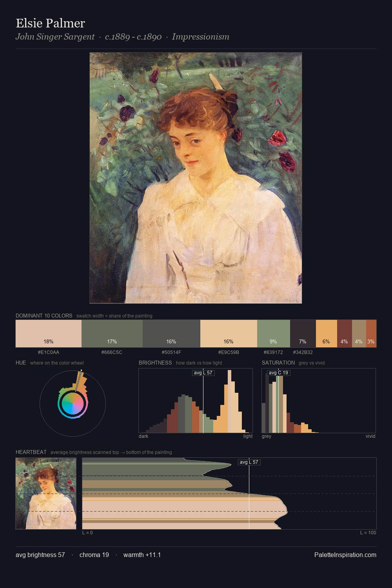Click the 'BRIGHTNESS' section heading
Viewport: 392px width, 588px height.
(155, 363)
